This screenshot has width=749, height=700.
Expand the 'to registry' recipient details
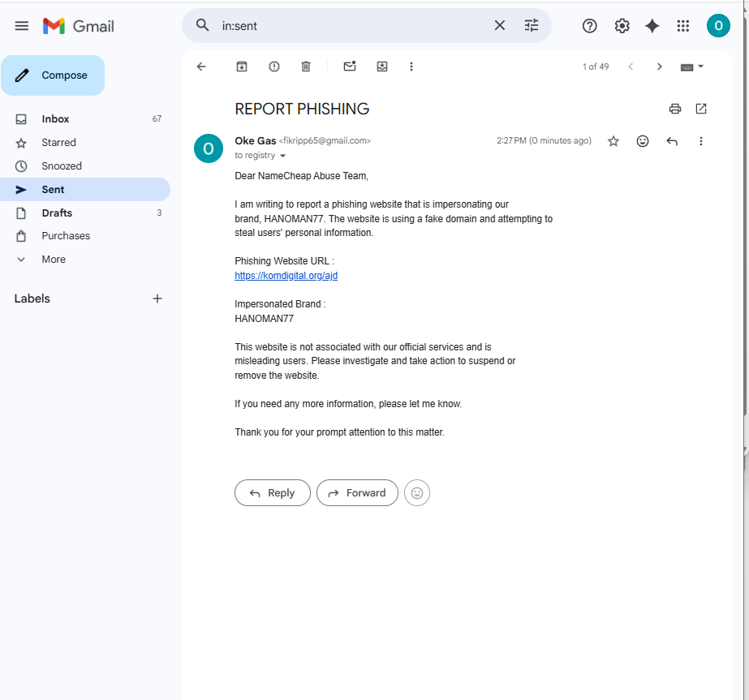(282, 156)
